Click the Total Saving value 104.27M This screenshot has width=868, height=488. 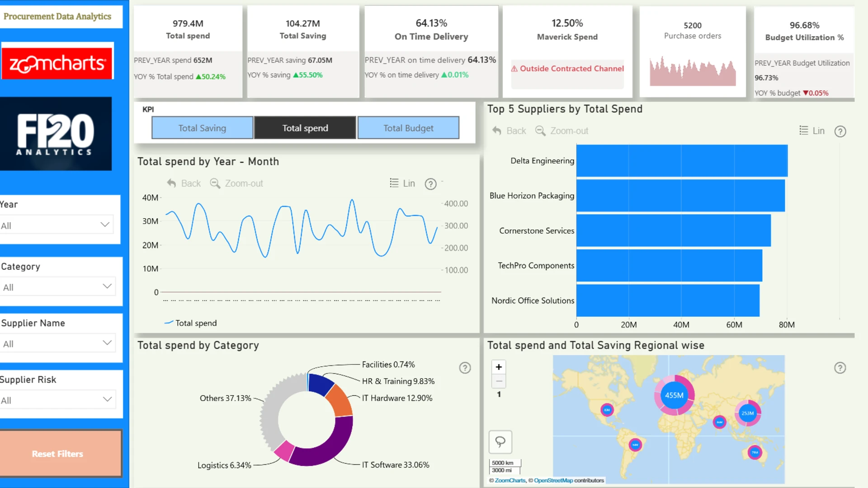click(302, 23)
